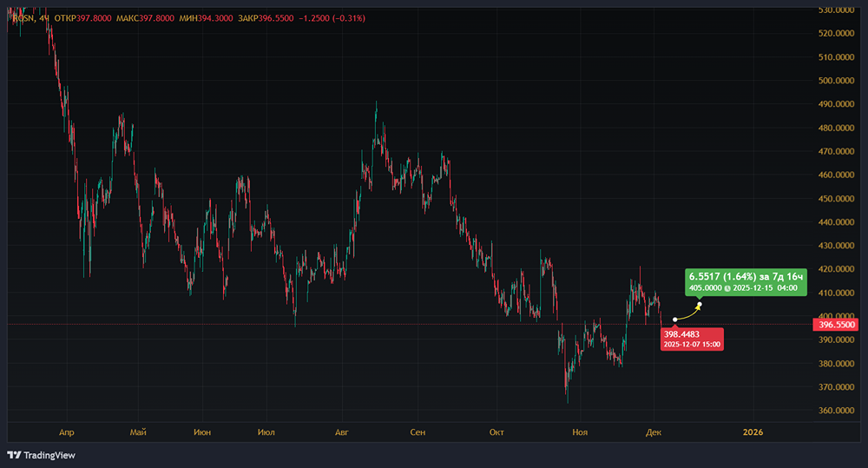Click the Окт label on time axis
Image resolution: width=868 pixels, height=468 pixels.
[496, 432]
